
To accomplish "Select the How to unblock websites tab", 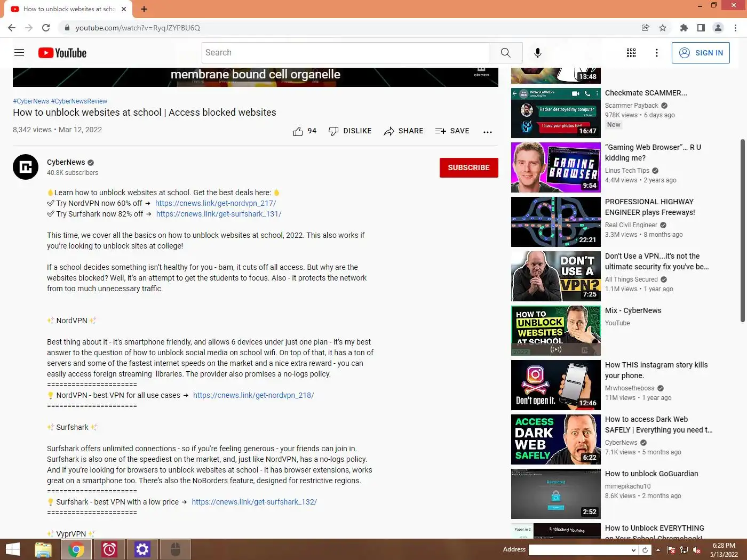I will 69,9.
